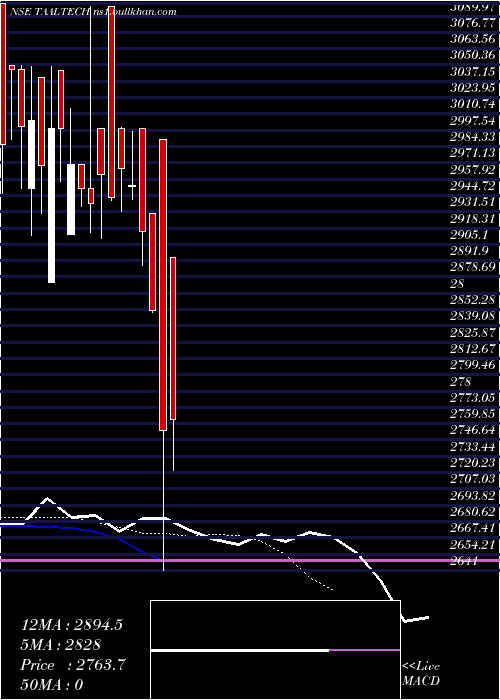Select the 2957.92 price axis label
This screenshot has width=500, height=700.
pos(472,170)
